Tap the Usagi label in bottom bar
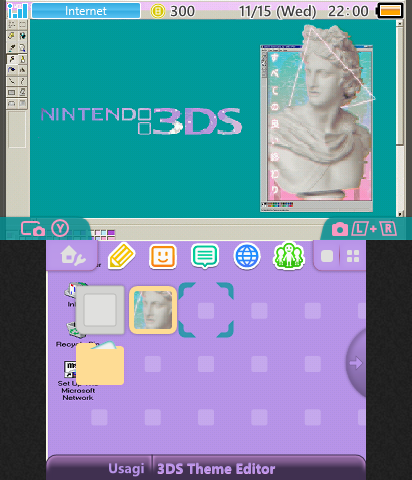This screenshot has height=480, width=412. point(126,469)
